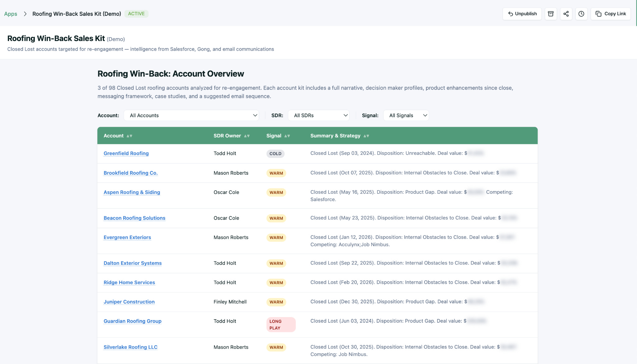Open Guardian Roofing Group account link
The height and width of the screenshot is (364, 637).
(132, 321)
